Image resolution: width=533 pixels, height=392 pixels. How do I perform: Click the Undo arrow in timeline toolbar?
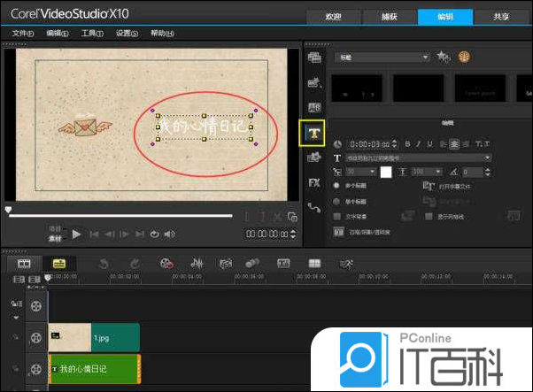point(104,263)
